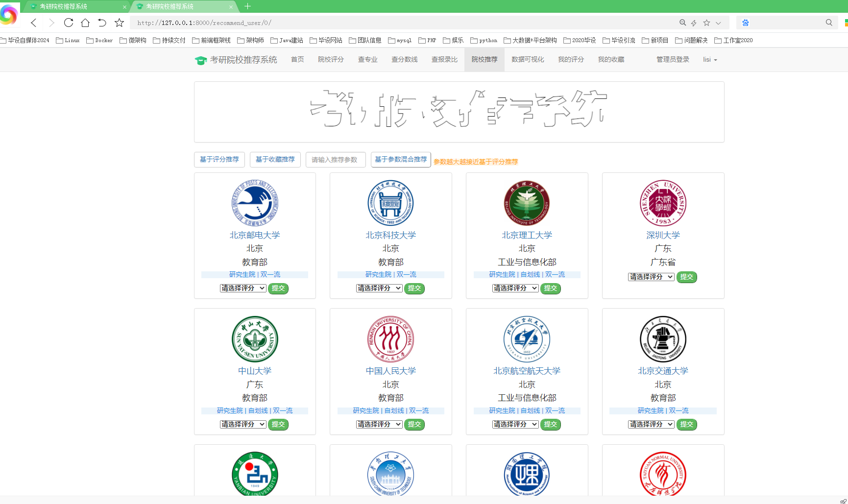Submit rating for 深圳大学
Viewport: 848px width, 504px height.
pos(687,277)
